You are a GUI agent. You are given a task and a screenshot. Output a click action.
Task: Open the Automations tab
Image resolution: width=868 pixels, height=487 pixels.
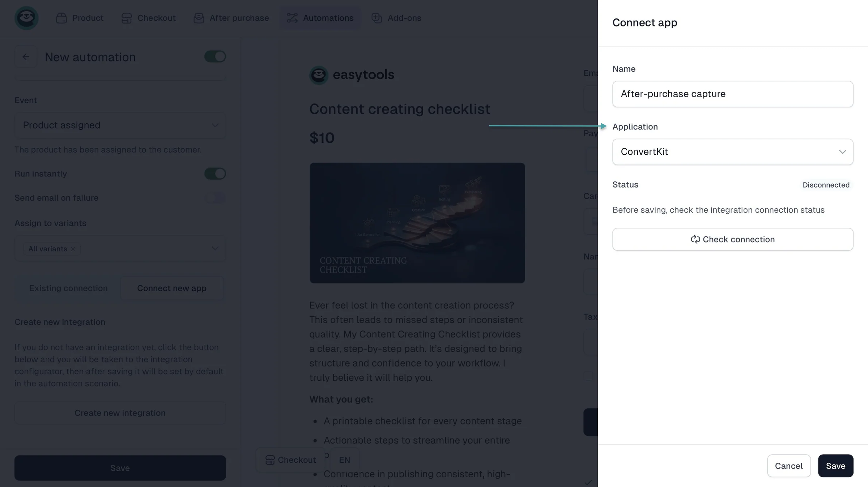click(320, 18)
